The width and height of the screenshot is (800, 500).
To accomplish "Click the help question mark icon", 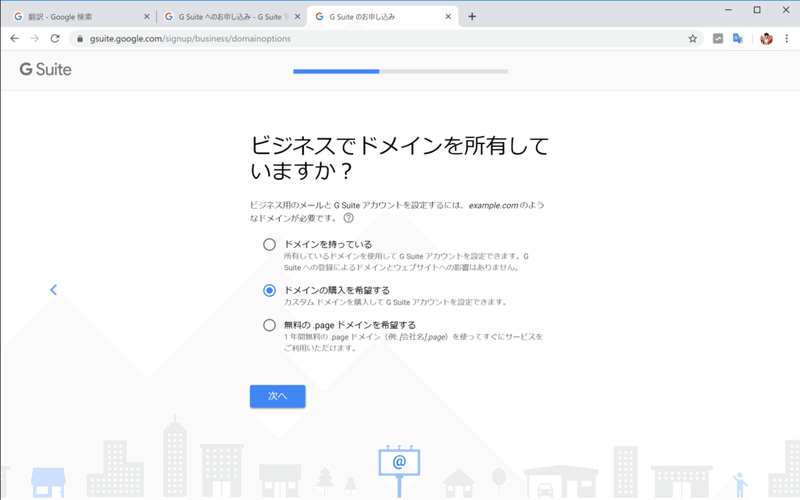I will (348, 218).
